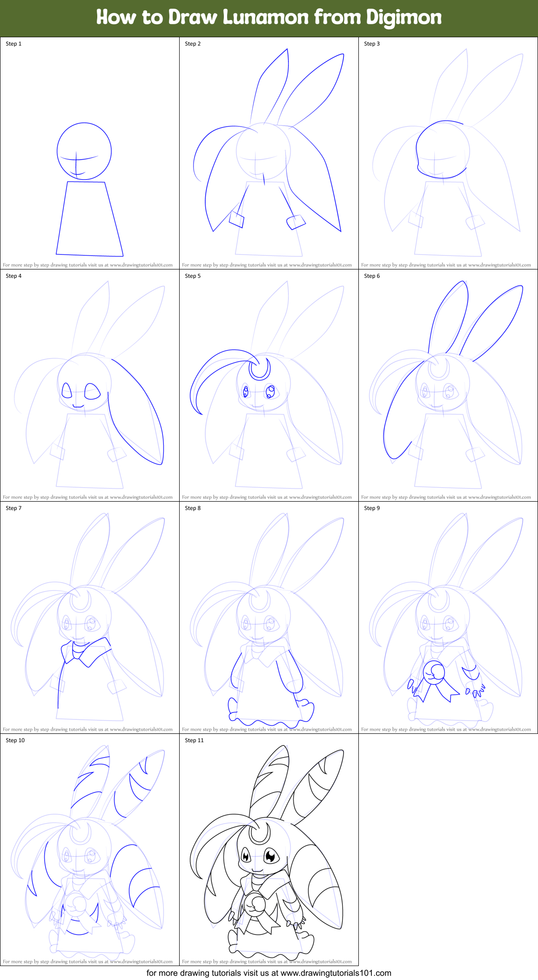538x980 pixels.
Task: Click the 'Step 11' label
Action: click(x=195, y=740)
